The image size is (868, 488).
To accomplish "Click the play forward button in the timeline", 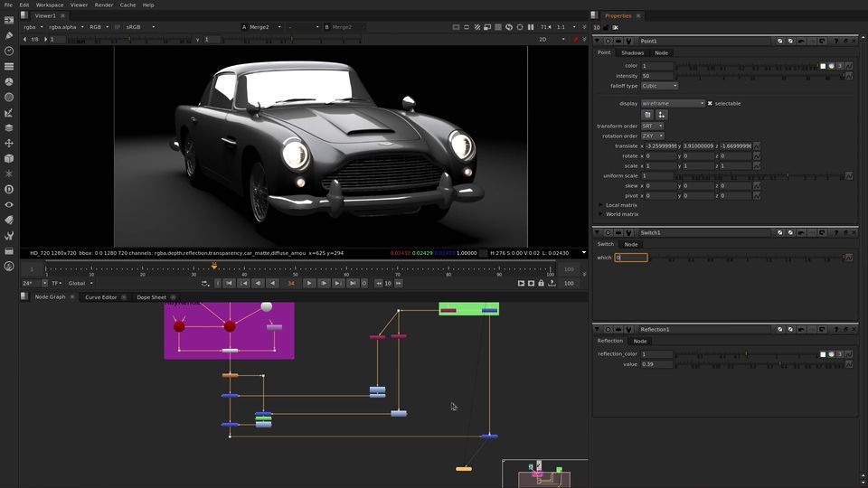I will pyautogui.click(x=309, y=283).
